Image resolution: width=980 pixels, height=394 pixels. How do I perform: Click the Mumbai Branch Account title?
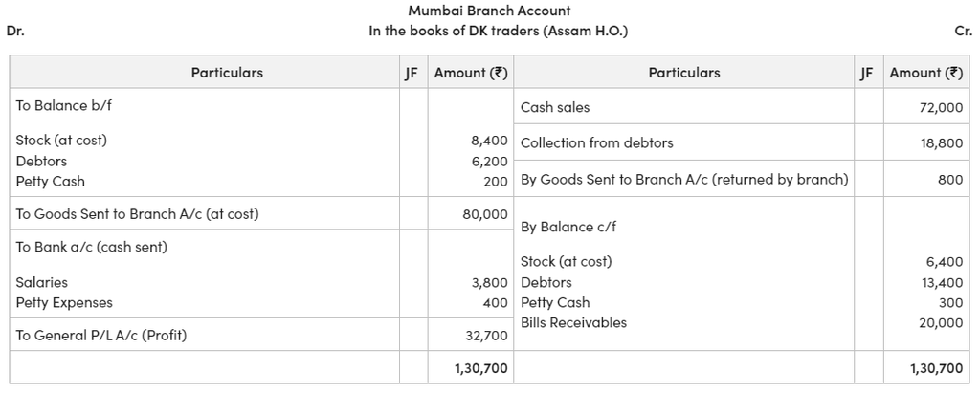point(489,11)
